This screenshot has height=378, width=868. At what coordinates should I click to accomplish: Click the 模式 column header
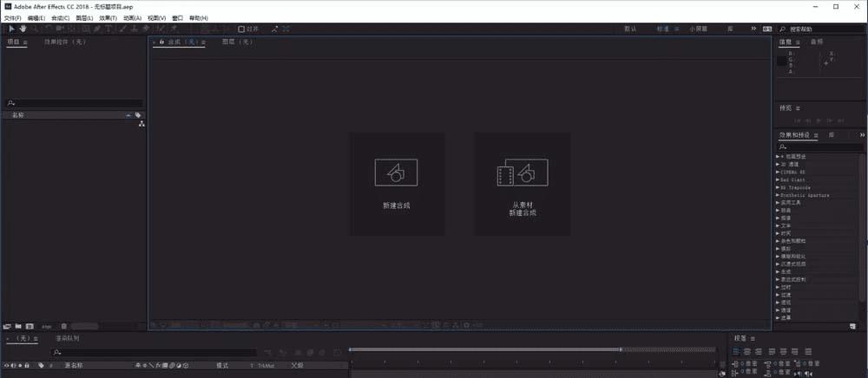tap(222, 365)
